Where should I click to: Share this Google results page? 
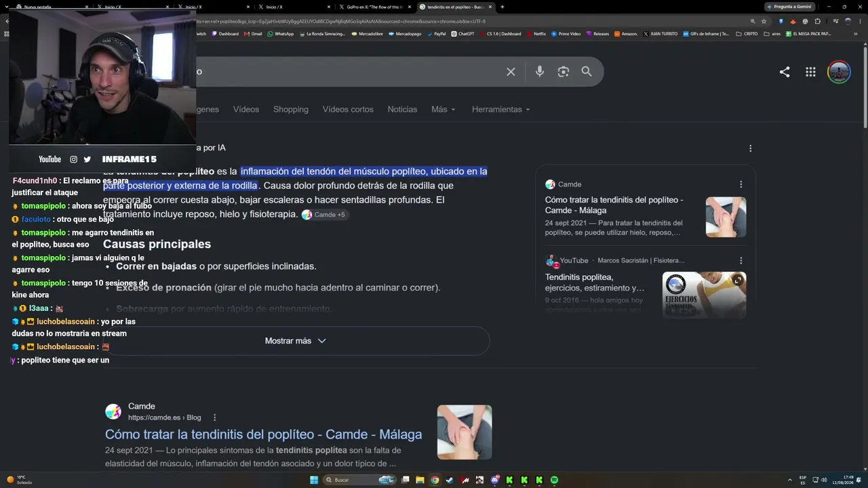point(785,72)
